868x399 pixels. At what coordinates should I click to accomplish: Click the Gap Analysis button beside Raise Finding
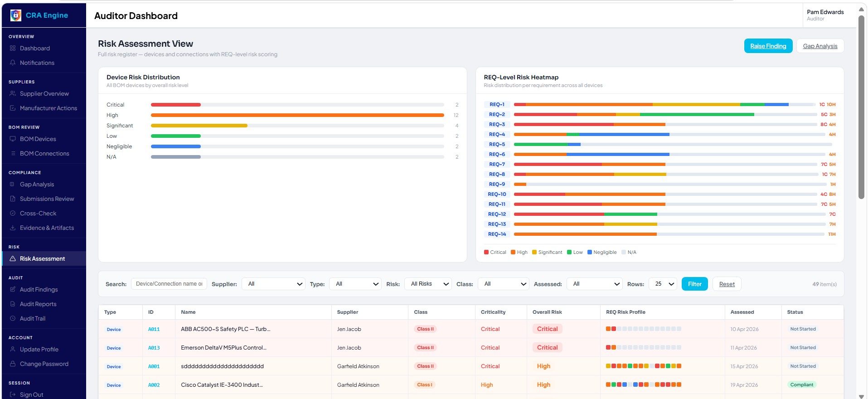tap(820, 46)
